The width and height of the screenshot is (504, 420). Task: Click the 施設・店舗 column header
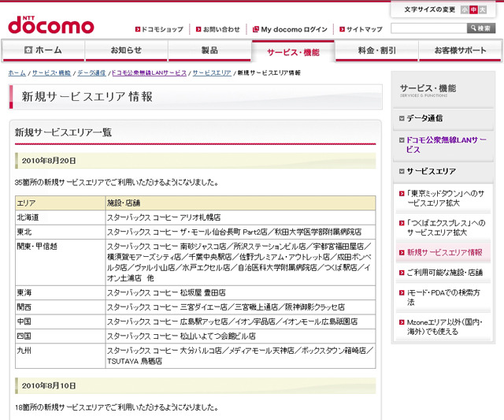[x=240, y=203]
